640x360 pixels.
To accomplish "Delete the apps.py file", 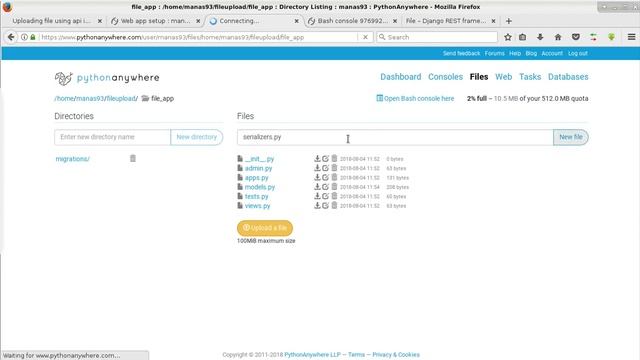I will point(334,177).
